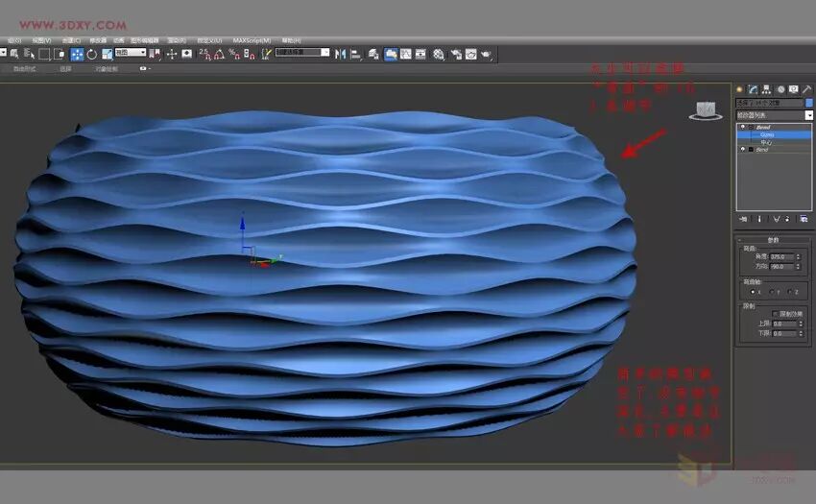Screen dimensions: 816x504
Task: Click the Make Unique button
Action: [x=777, y=219]
